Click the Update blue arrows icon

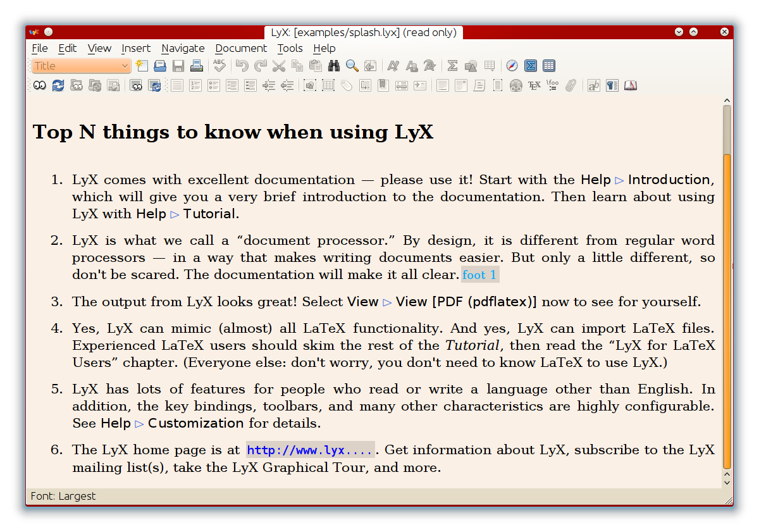[x=58, y=85]
